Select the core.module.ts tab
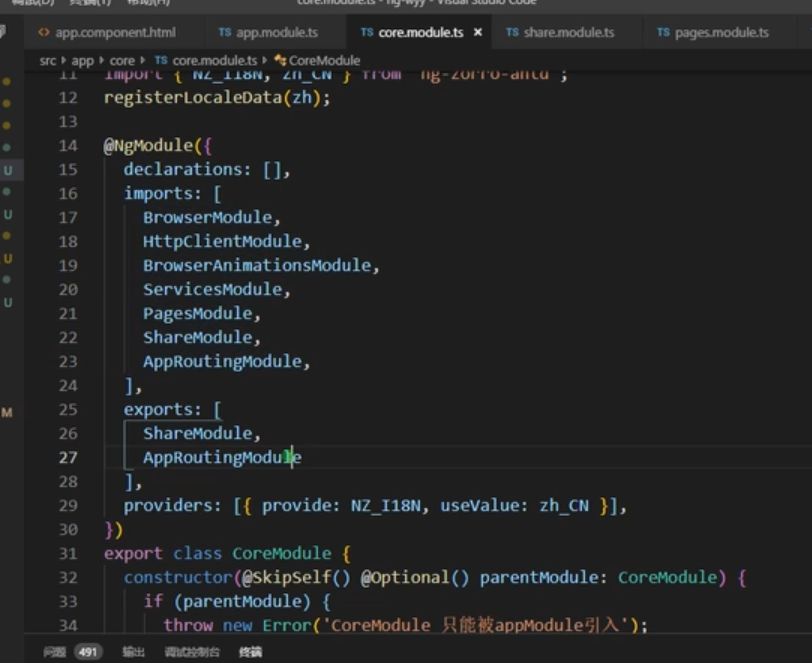Image resolution: width=812 pixels, height=663 pixels. (x=420, y=33)
